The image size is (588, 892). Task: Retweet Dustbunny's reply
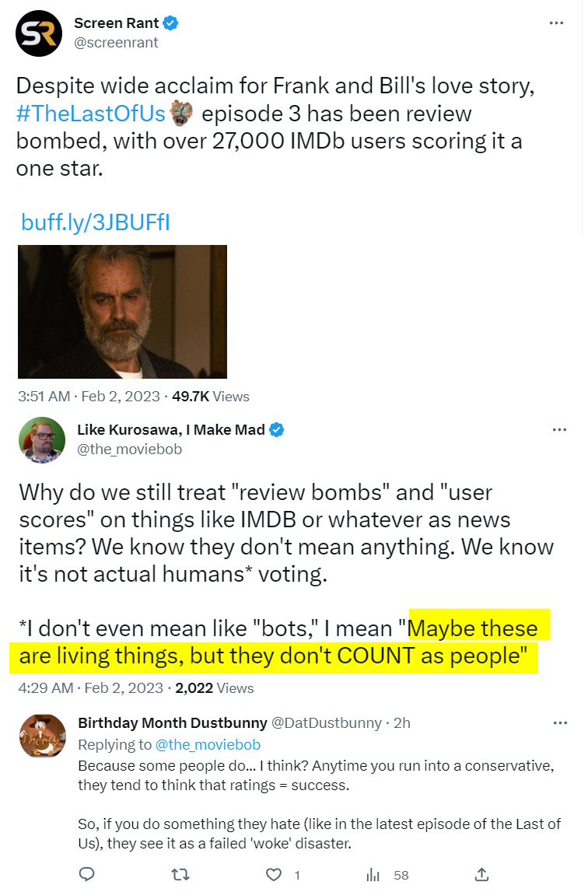(x=180, y=874)
